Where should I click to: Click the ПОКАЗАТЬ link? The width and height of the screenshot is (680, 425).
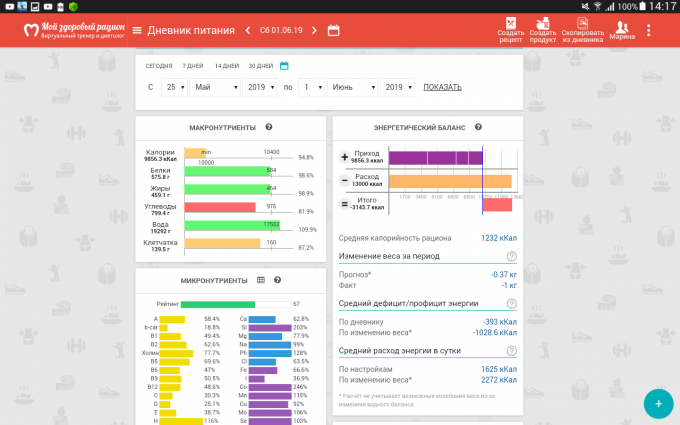coord(442,87)
